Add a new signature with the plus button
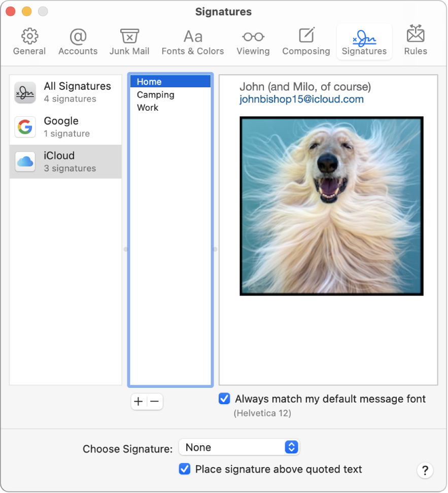This screenshot has width=448, height=493. point(138,402)
